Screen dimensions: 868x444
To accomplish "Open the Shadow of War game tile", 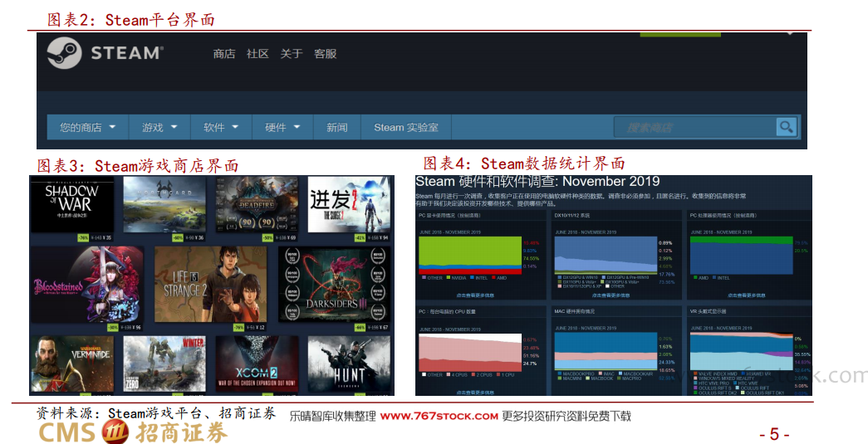I will (x=72, y=204).
